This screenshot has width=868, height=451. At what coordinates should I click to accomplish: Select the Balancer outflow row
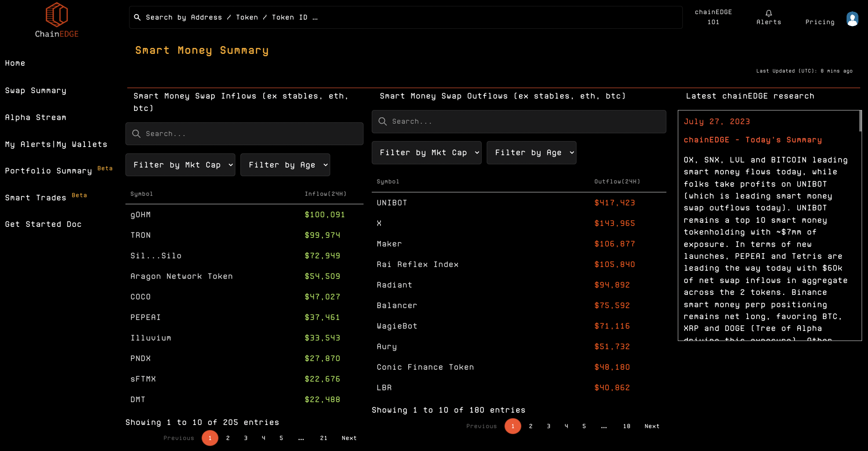(519, 305)
